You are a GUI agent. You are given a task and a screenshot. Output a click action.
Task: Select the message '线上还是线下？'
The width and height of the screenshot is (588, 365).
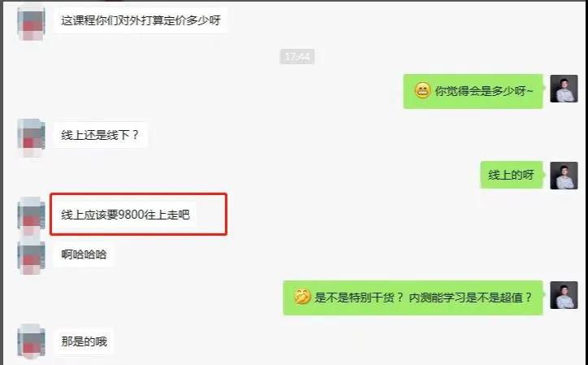(100, 134)
